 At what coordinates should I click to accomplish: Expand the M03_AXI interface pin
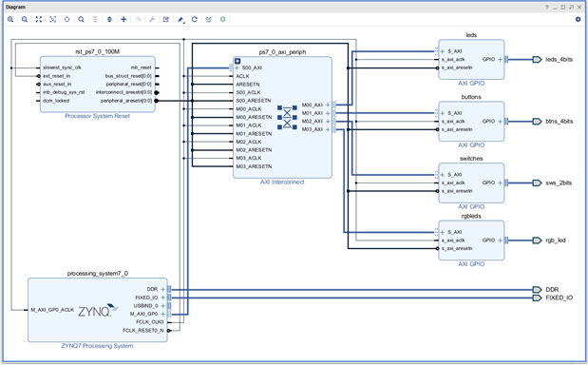click(328, 130)
